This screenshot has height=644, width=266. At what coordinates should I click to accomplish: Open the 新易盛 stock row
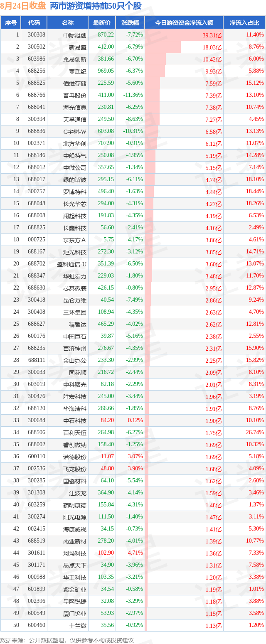click(133, 47)
